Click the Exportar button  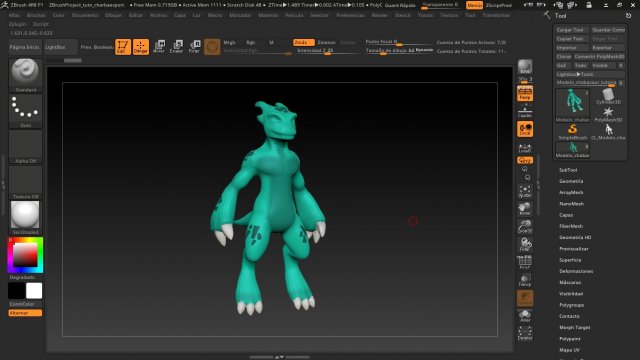click(608, 48)
